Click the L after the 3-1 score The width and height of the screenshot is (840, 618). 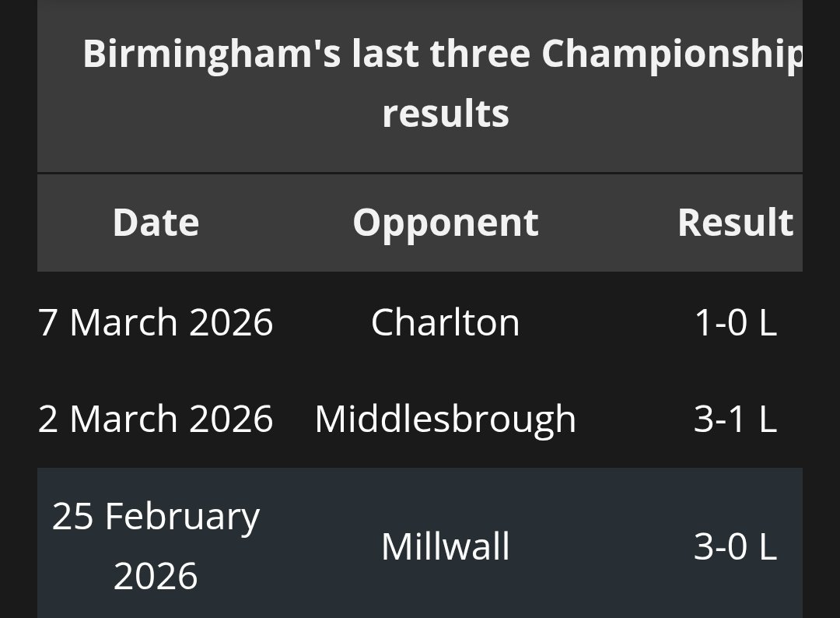pos(767,419)
